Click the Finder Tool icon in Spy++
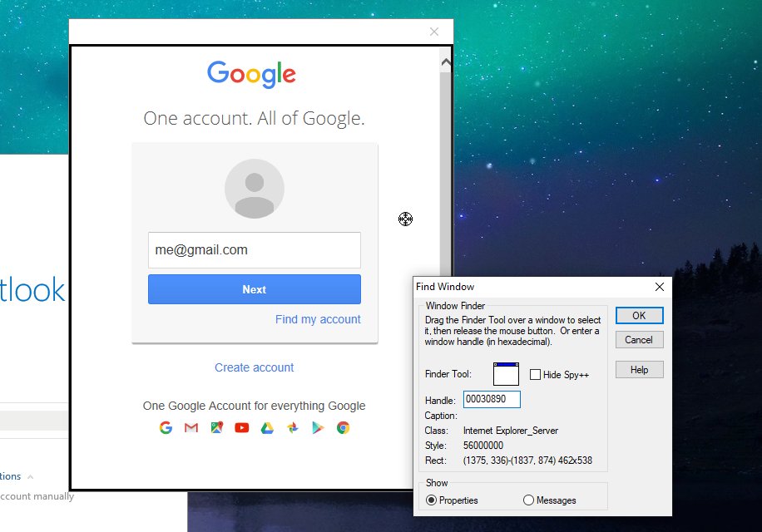 click(x=506, y=374)
